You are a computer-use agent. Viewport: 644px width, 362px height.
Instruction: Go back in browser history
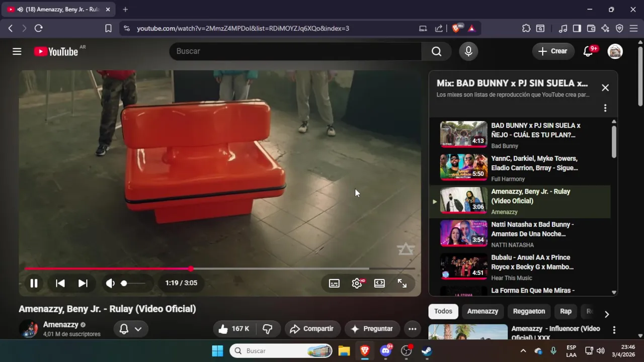tap(11, 29)
